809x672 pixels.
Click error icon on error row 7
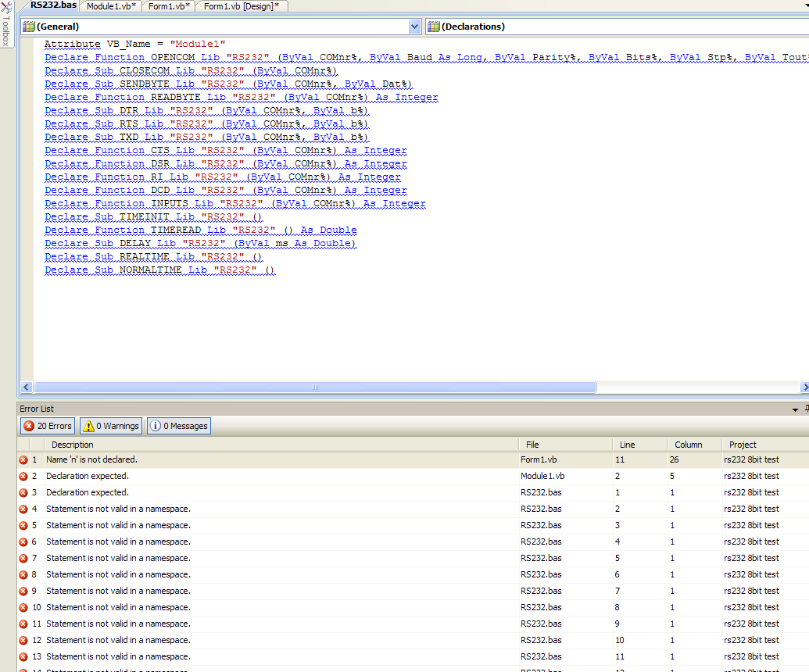click(23, 559)
